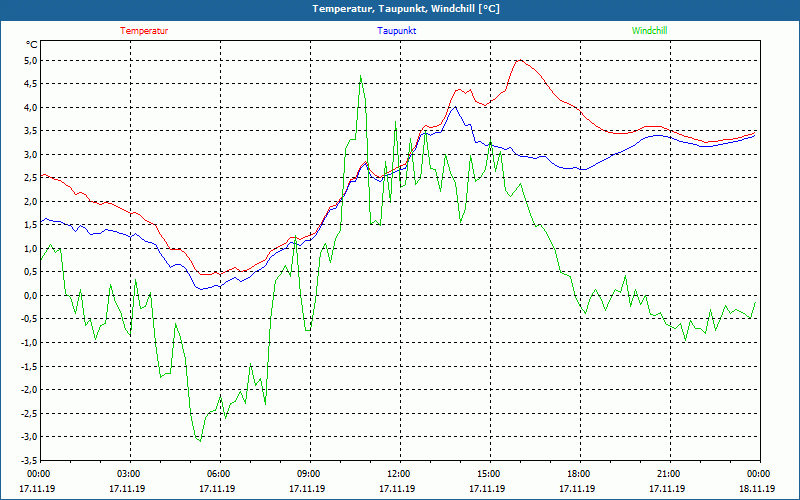Click the green Windchill curve minimum below -3,0
This screenshot has height=500, width=800.
point(199,440)
